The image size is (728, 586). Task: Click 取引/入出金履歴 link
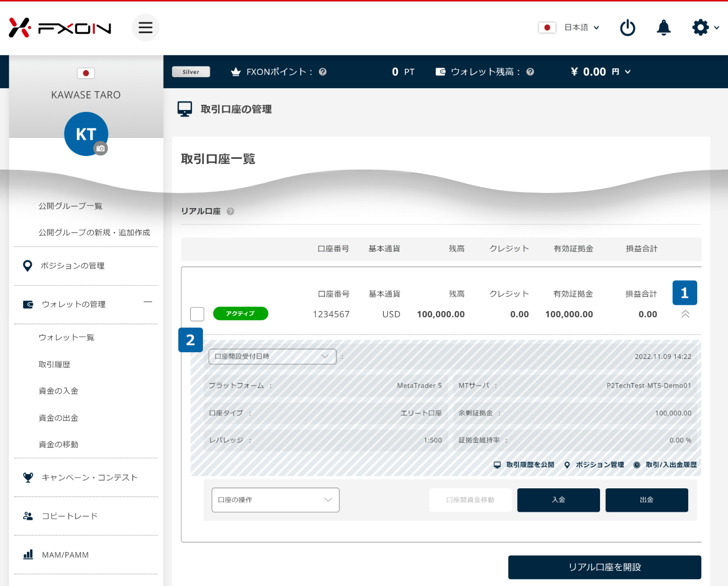(x=665, y=465)
